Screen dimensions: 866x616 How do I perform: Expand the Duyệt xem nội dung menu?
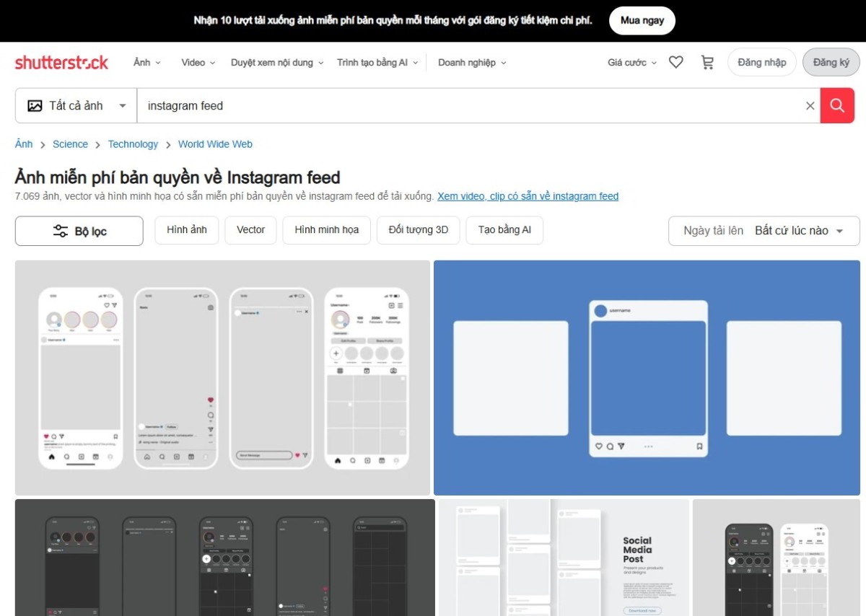pos(277,63)
